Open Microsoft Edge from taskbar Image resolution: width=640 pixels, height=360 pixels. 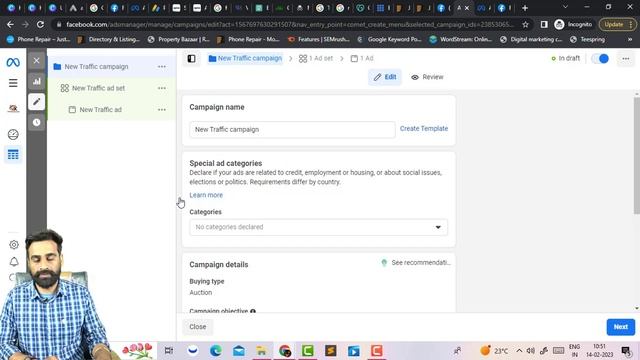[x=216, y=351]
